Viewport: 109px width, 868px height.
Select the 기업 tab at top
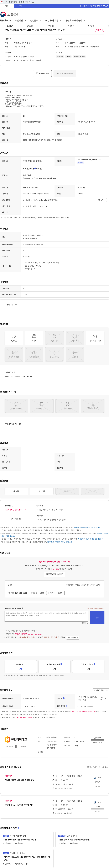pos(20,6)
